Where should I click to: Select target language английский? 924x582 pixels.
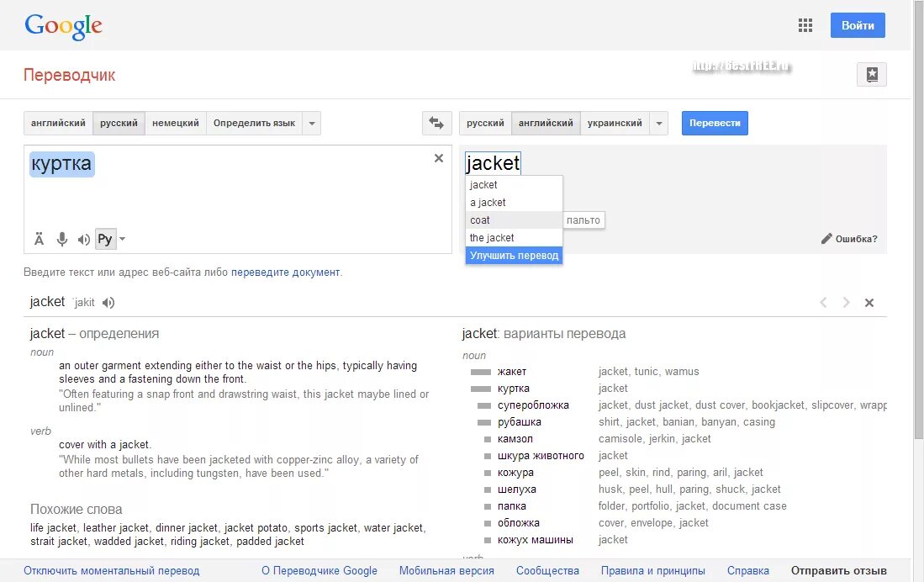[546, 124]
